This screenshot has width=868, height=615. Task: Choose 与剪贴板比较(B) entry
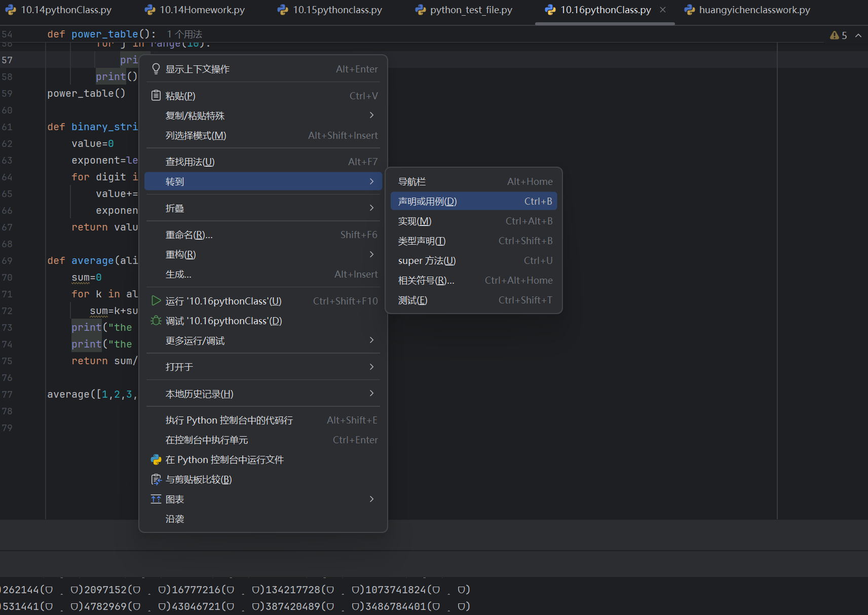pyautogui.click(x=263, y=479)
